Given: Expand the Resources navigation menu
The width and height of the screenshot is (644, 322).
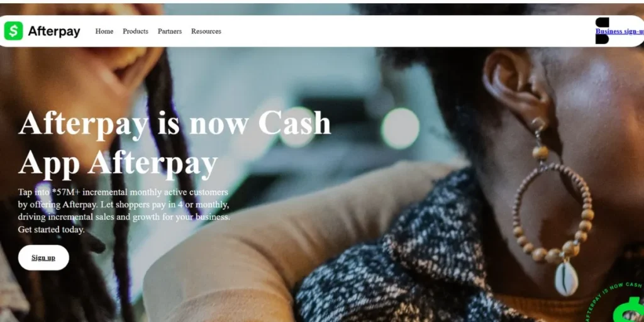Looking at the screenshot, I should coord(206,31).
